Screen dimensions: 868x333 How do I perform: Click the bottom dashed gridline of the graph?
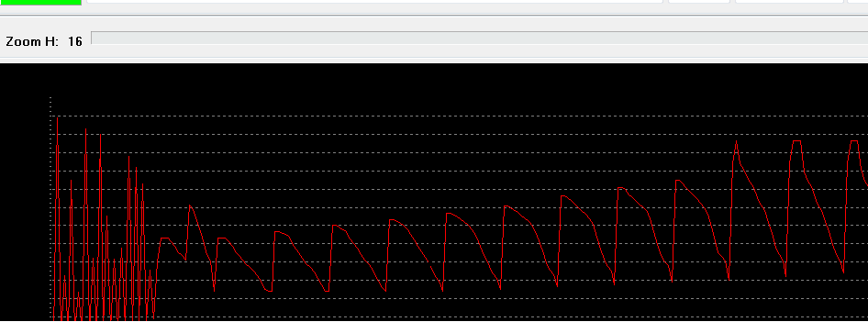click(x=459, y=317)
